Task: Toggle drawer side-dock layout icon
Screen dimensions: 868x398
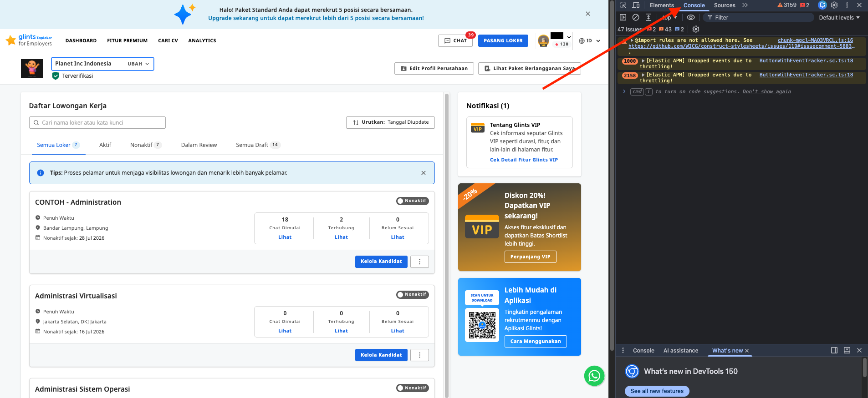Action: 834,350
